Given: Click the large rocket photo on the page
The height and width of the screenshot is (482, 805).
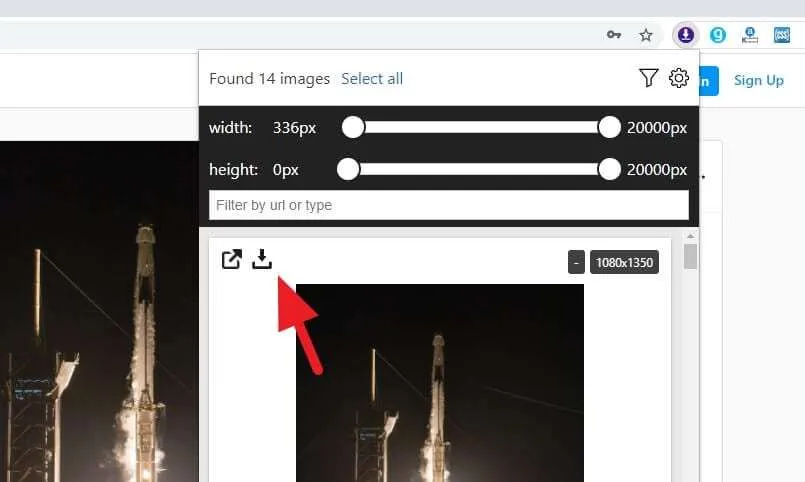Looking at the screenshot, I should tap(99, 312).
